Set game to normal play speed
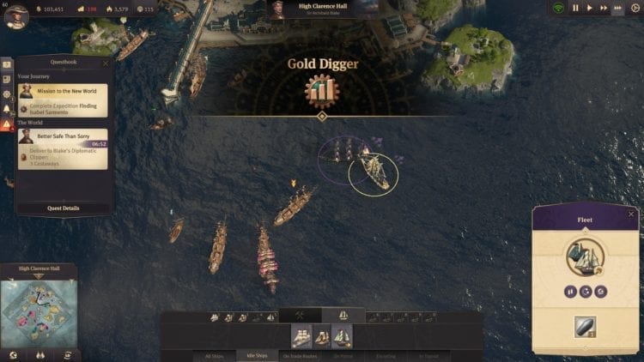Screen dimensions: 644x362 (x=589, y=9)
